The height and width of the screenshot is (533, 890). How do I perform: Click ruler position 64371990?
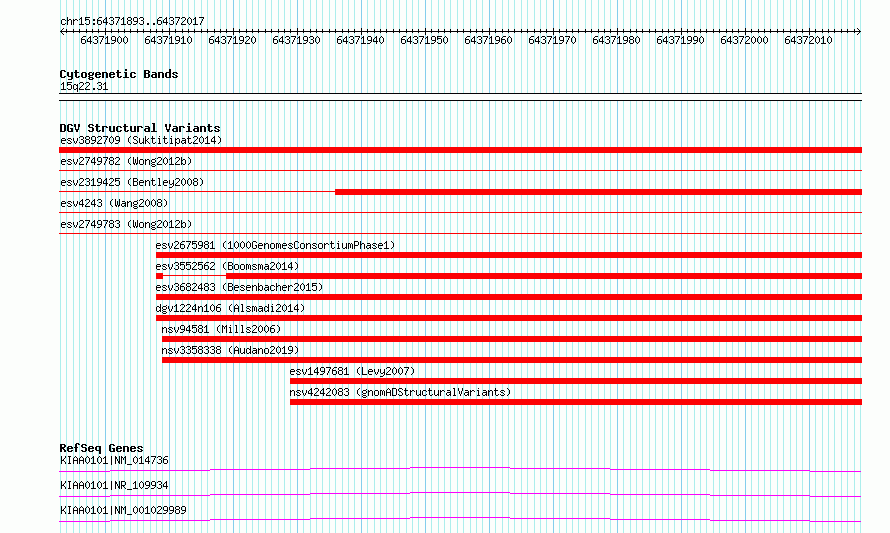680,40
